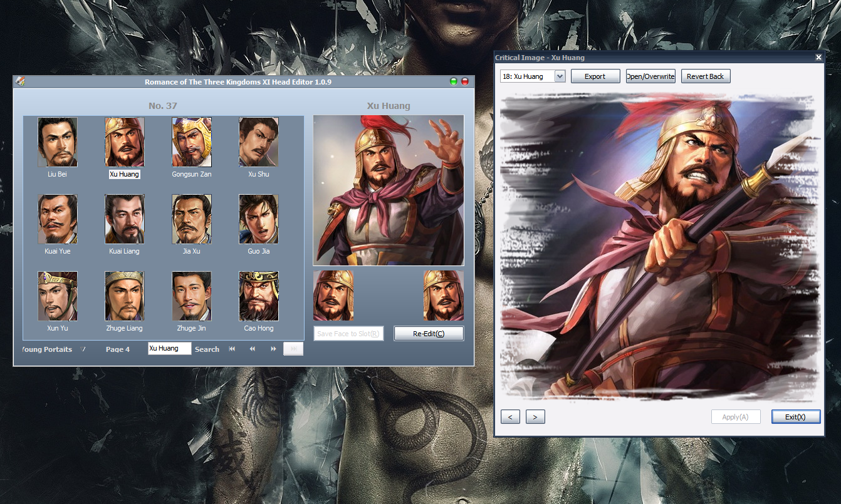Select the Zhuge Jin portrait thumbnail

192,296
